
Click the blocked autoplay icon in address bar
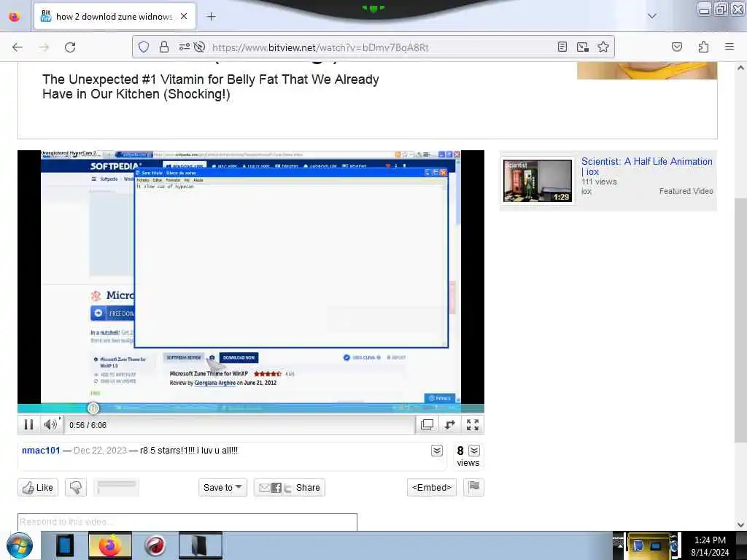tap(200, 47)
